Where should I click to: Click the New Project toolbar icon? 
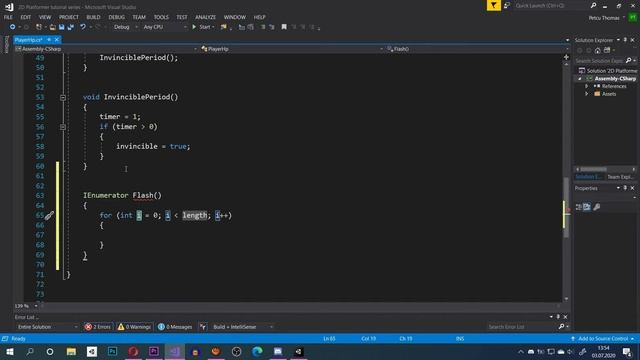point(39,27)
